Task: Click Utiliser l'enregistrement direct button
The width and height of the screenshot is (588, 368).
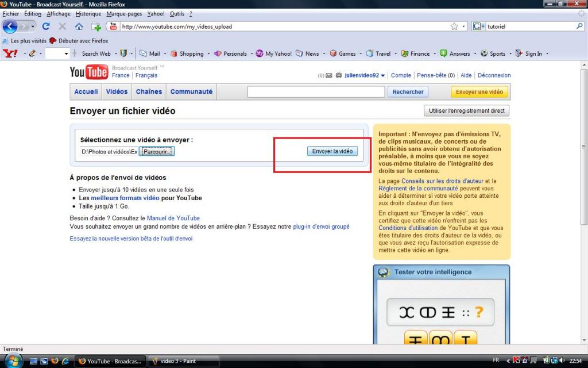Action: [466, 111]
